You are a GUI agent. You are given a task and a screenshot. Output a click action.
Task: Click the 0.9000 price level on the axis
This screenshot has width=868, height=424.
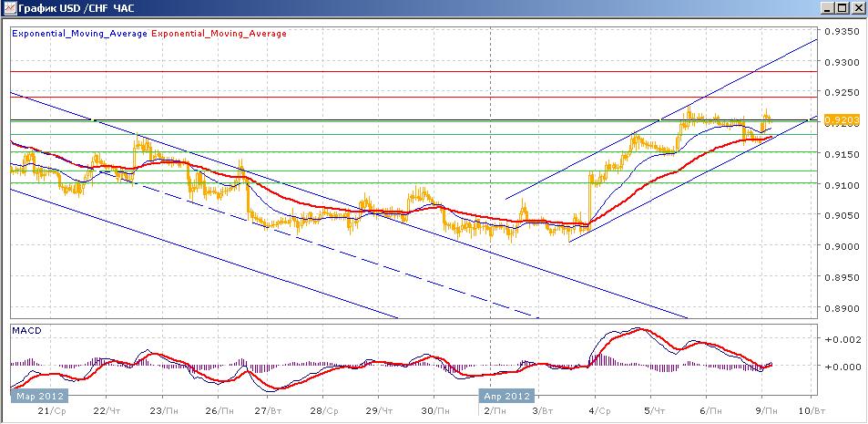(842, 246)
